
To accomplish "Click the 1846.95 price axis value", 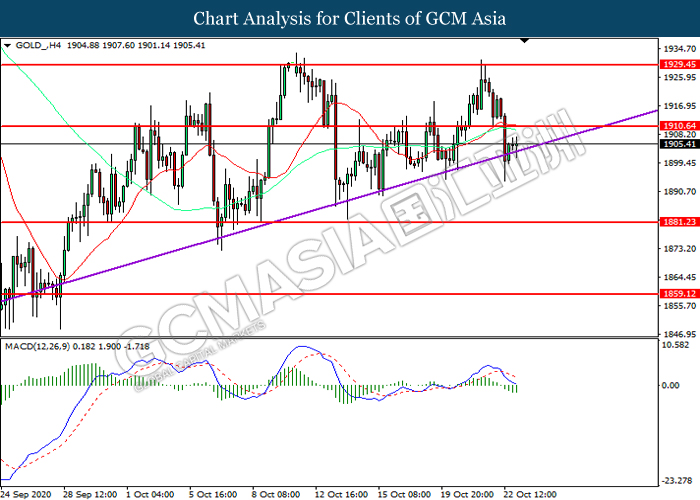I will point(679,334).
